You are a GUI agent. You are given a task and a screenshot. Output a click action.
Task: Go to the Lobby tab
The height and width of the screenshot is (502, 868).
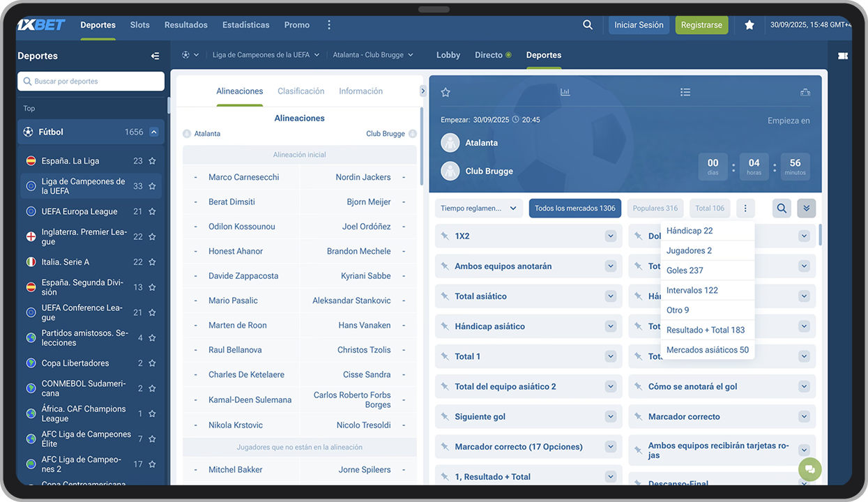coord(448,55)
